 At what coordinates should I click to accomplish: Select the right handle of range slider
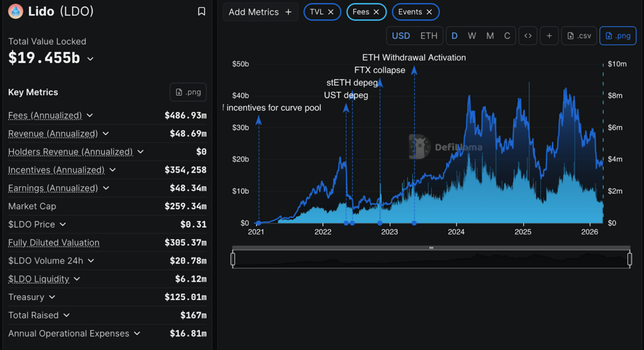(630, 259)
